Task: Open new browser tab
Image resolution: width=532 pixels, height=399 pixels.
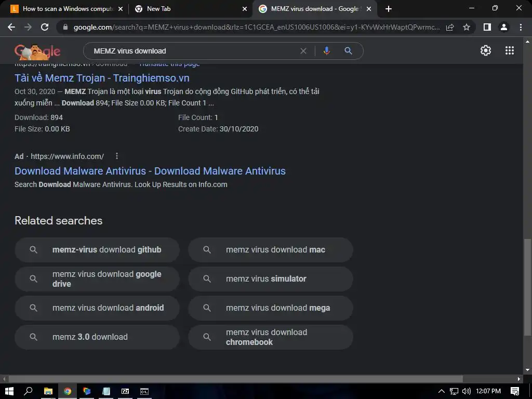Action: pos(389,9)
